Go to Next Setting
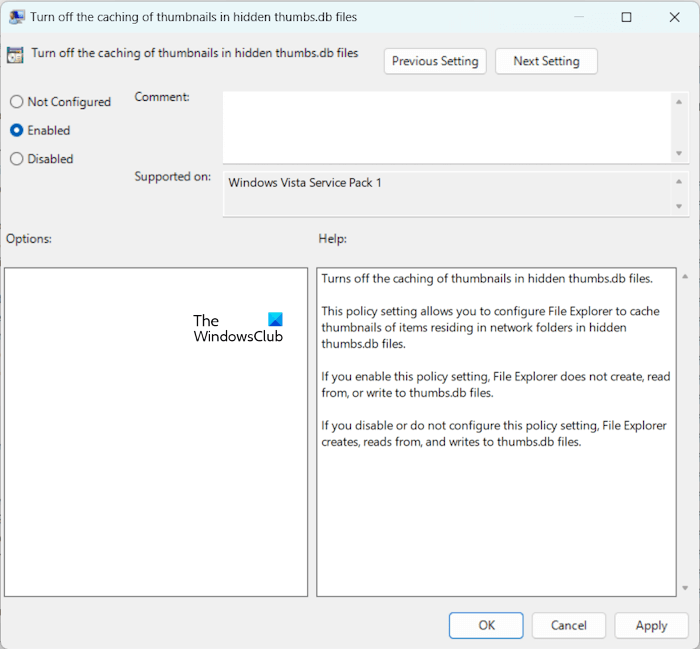 point(546,61)
